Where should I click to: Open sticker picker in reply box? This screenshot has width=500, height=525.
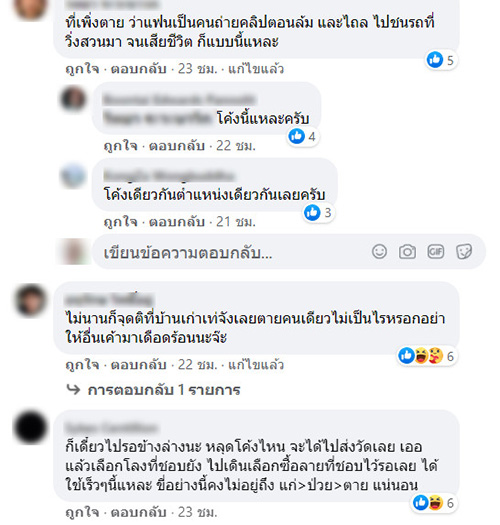tap(464, 251)
